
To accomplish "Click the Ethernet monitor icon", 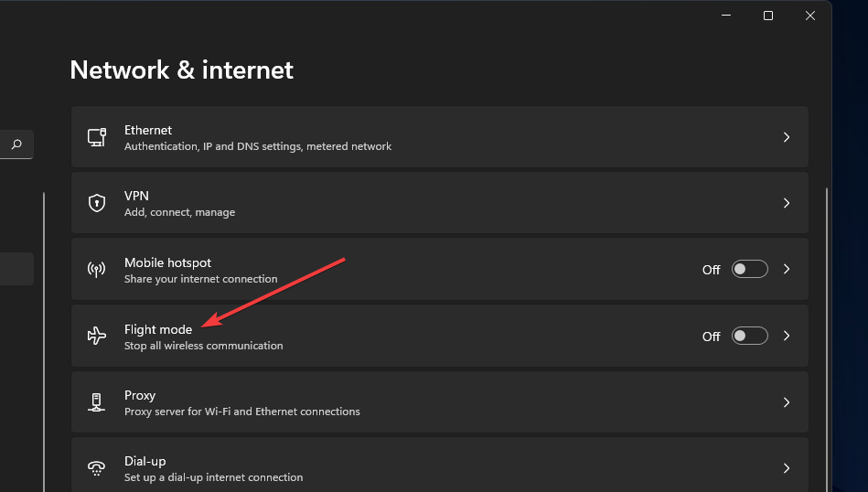I will (96, 137).
